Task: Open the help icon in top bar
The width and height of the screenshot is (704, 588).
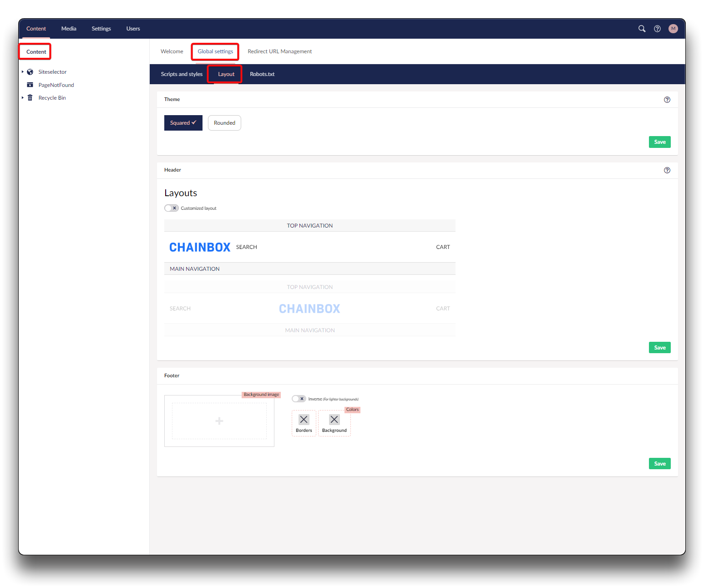Action: 657,29
